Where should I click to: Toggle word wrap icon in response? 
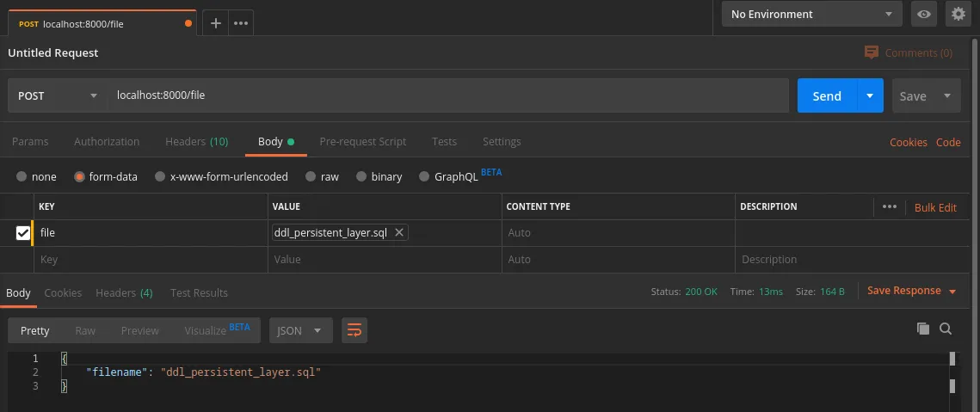coord(354,330)
